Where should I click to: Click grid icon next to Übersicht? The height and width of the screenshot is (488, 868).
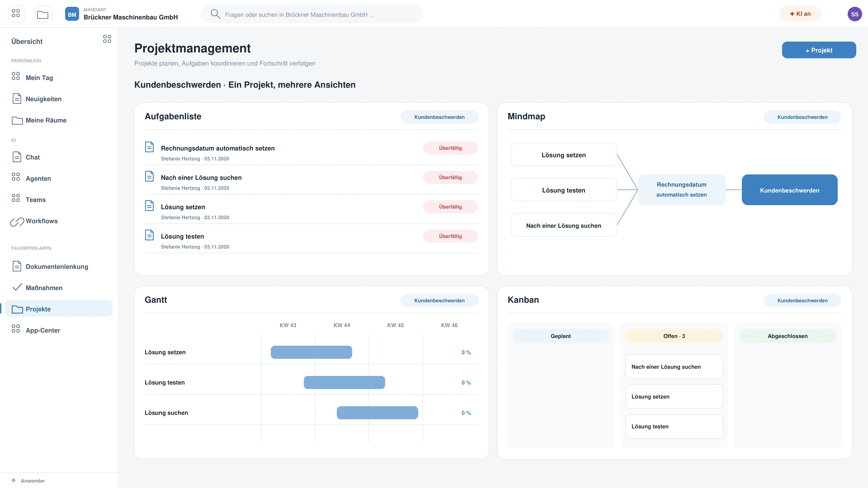click(107, 39)
